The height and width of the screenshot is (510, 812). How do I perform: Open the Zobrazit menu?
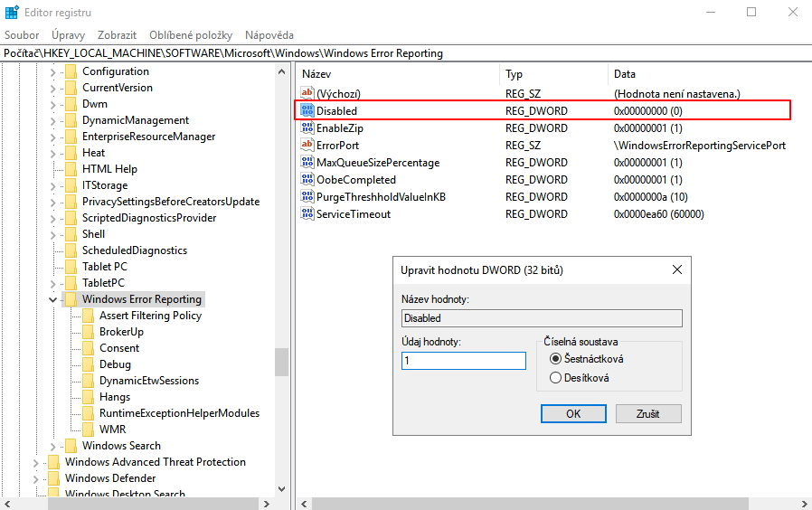point(117,35)
